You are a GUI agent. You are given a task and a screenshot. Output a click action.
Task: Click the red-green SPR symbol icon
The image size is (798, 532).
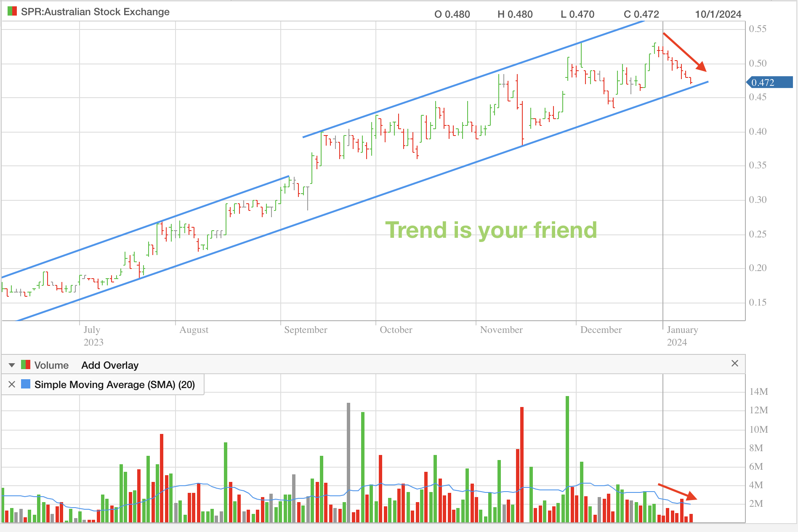pyautogui.click(x=12, y=11)
